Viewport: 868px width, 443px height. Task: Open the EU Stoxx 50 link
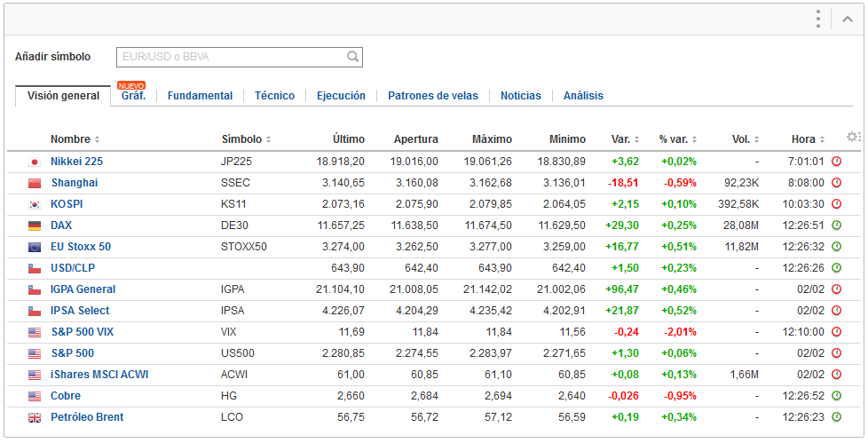pyautogui.click(x=81, y=247)
